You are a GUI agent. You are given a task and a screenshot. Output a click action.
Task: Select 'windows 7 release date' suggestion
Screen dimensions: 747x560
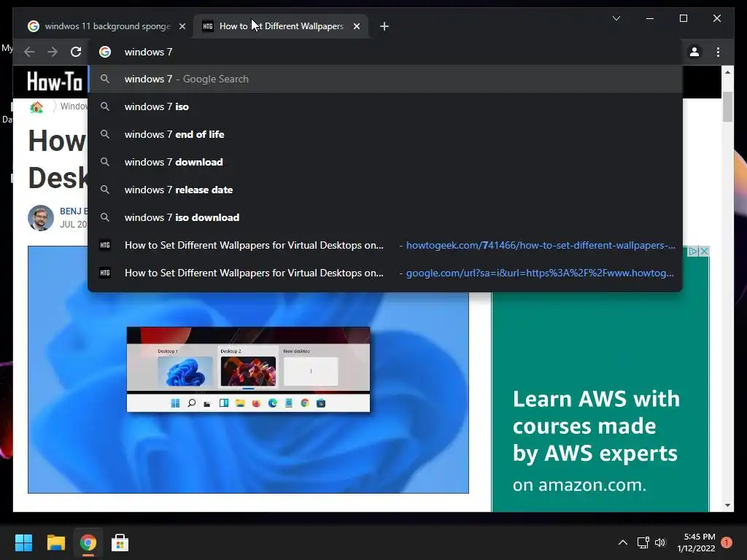385,190
